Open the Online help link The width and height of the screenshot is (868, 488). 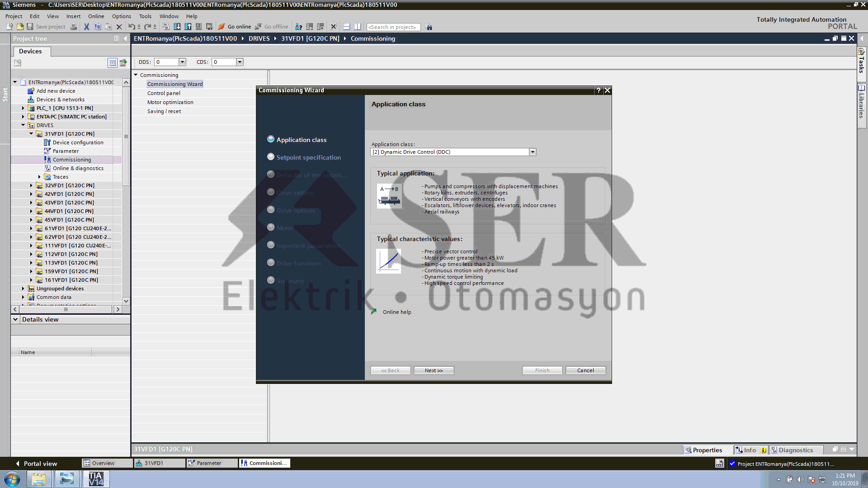pos(396,312)
